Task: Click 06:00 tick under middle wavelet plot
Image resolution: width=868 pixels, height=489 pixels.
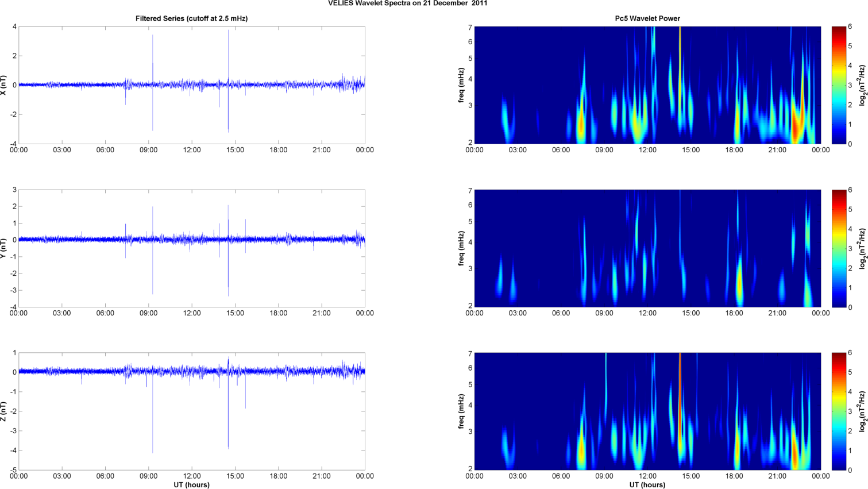Action: [x=561, y=313]
